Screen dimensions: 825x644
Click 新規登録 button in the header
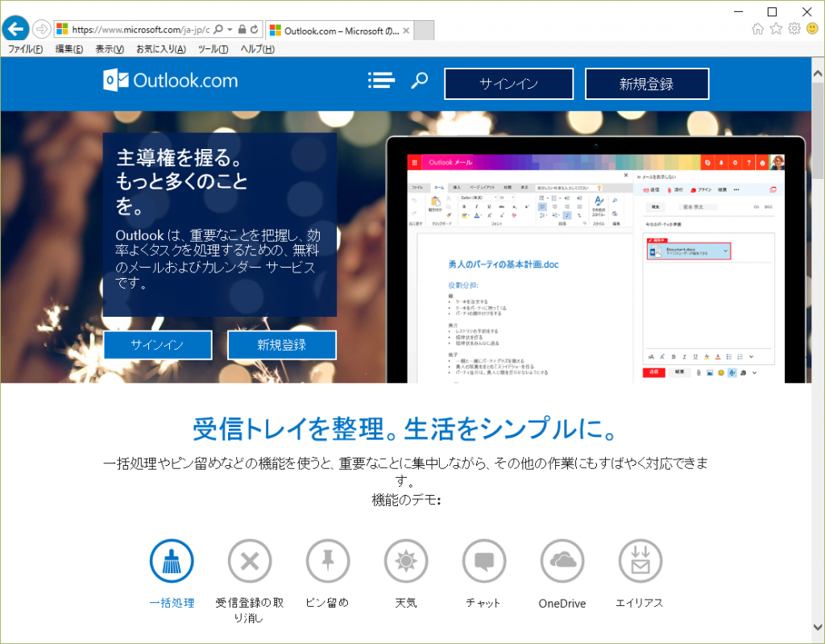pos(647,84)
